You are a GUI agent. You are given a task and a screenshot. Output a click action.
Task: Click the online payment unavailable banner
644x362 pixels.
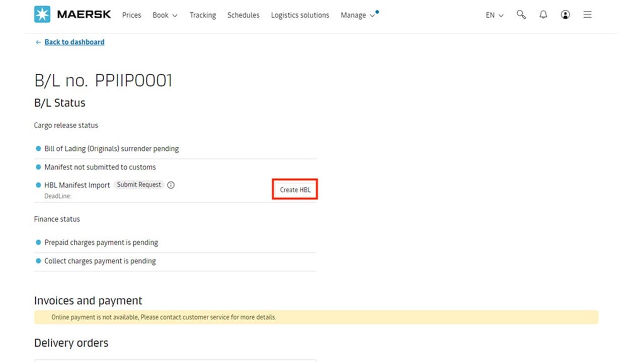(x=316, y=317)
